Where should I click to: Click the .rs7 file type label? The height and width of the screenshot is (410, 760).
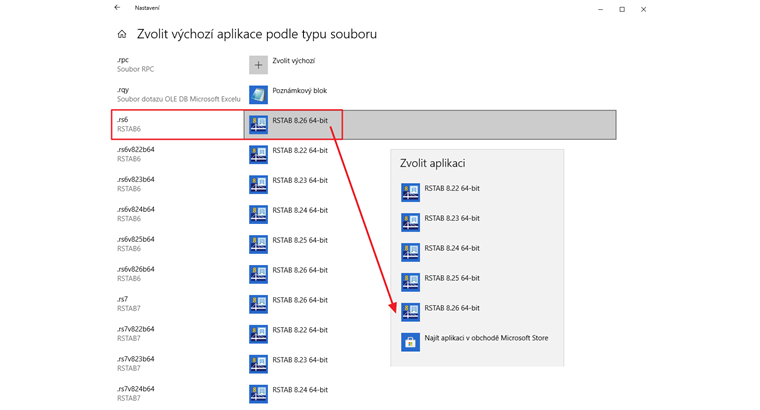pos(123,300)
